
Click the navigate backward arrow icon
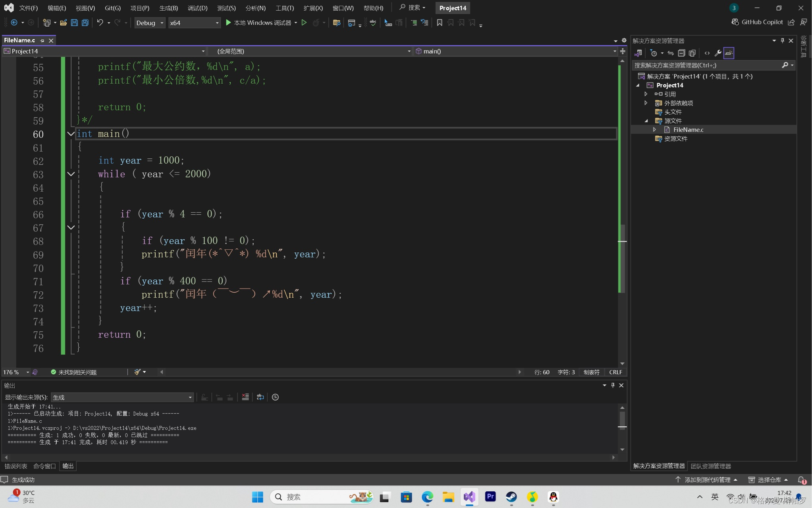(x=14, y=23)
